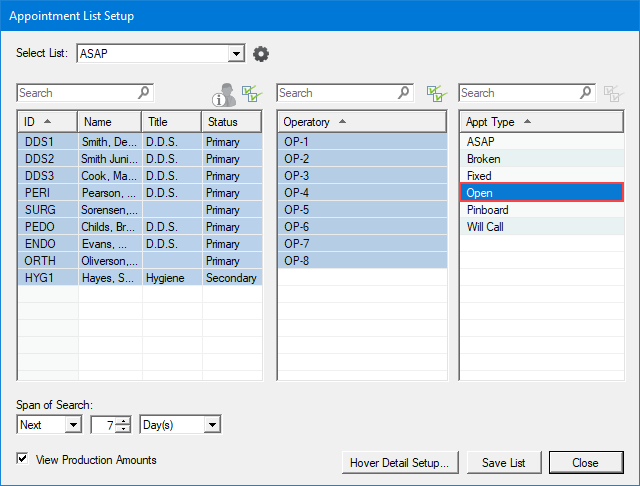Click select-all checkmarks icon above Operatory list
640x486 pixels.
pyautogui.click(x=435, y=93)
